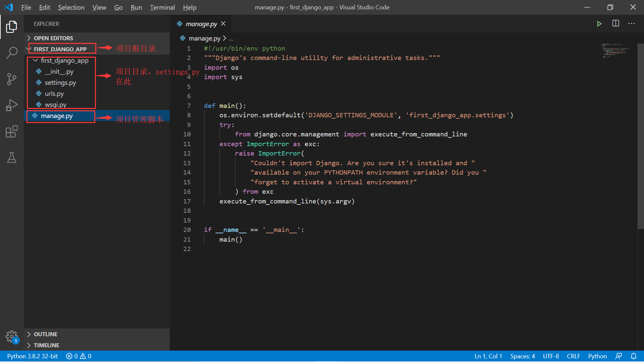Change indentation via Spaces: 4

click(x=523, y=356)
